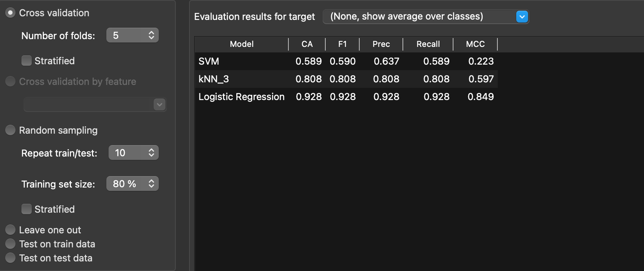Viewport: 644px width, 271px height.
Task: Choose Test on train data
Action: click(10, 244)
